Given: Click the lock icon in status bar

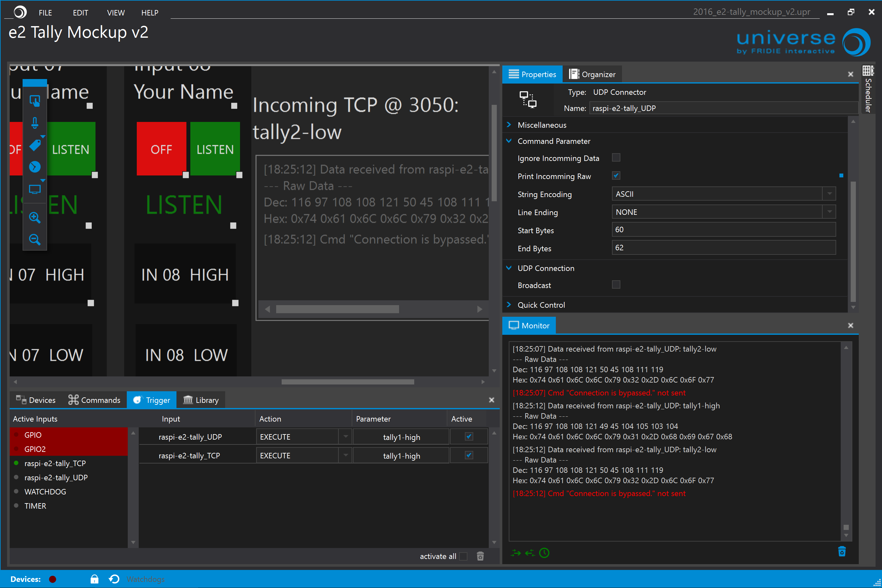Looking at the screenshot, I should click(x=94, y=579).
